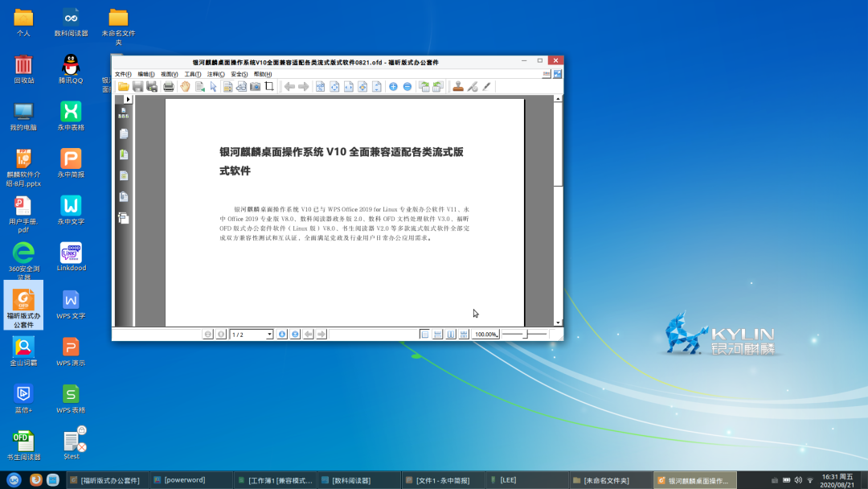Open the 视图(V) menu
This screenshot has height=489, width=868.
tap(170, 74)
